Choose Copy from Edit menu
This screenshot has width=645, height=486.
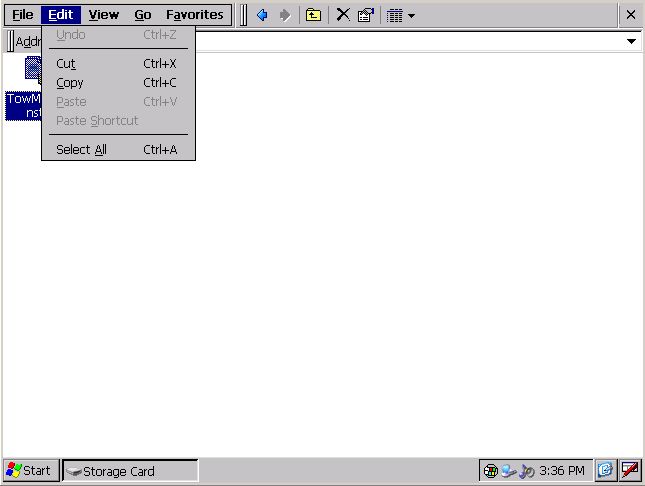pos(118,83)
